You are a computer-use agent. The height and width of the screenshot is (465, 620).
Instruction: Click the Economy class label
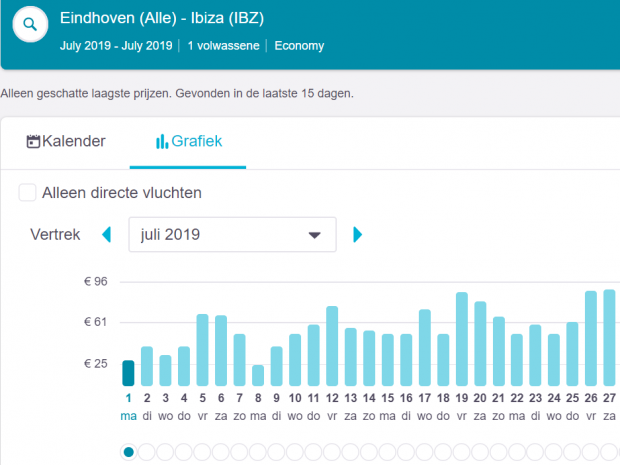(x=299, y=46)
